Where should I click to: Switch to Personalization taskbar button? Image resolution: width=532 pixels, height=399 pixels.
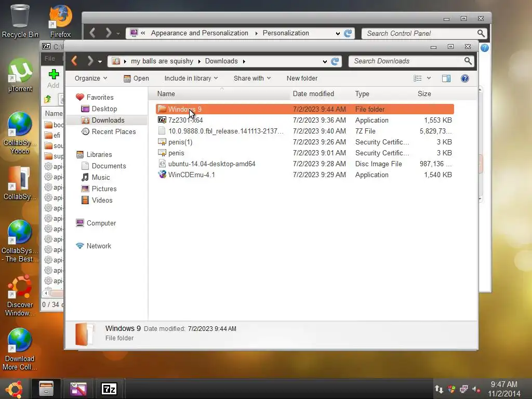[78, 389]
